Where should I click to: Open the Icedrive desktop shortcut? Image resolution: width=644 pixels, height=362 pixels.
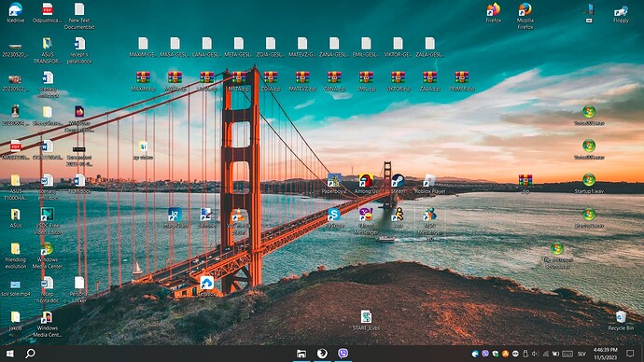(x=16, y=12)
